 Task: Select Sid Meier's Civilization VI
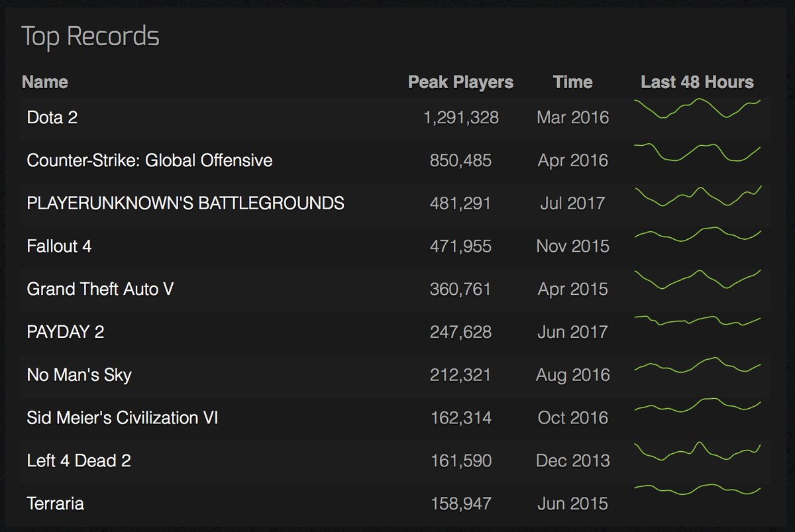[x=123, y=418]
